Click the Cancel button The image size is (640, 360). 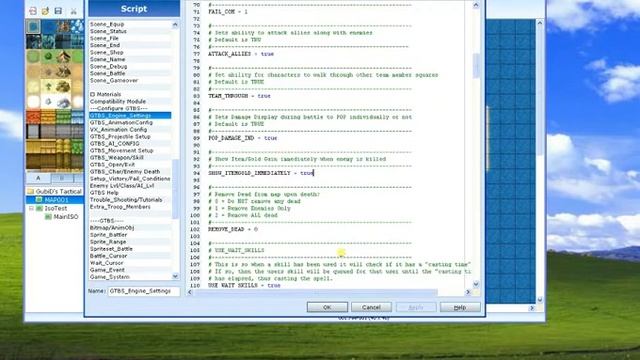click(371, 307)
